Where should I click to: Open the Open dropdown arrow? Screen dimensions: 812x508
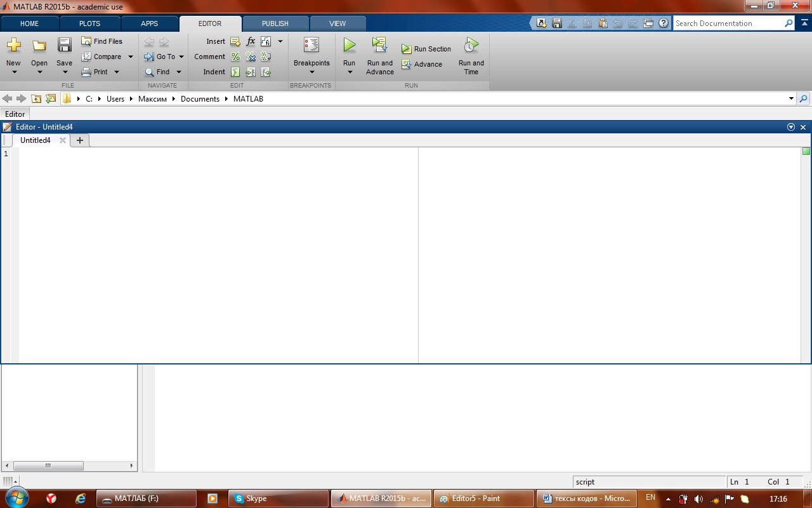coord(39,72)
